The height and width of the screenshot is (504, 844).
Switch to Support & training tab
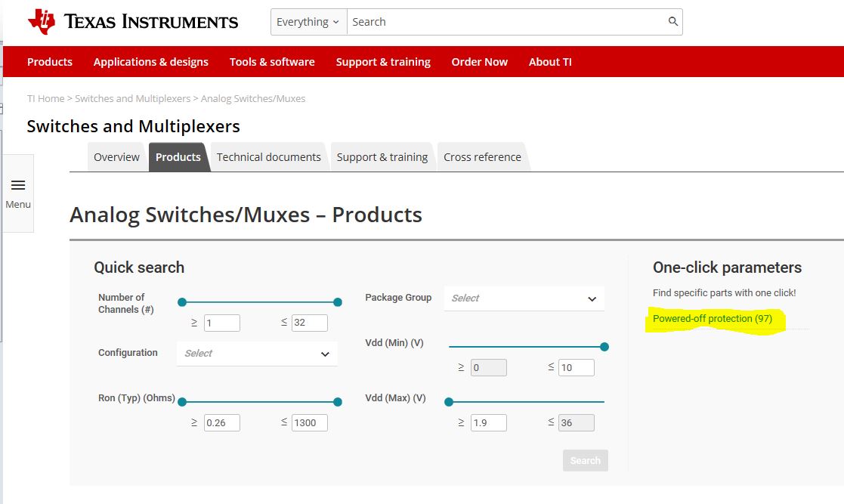coord(382,157)
